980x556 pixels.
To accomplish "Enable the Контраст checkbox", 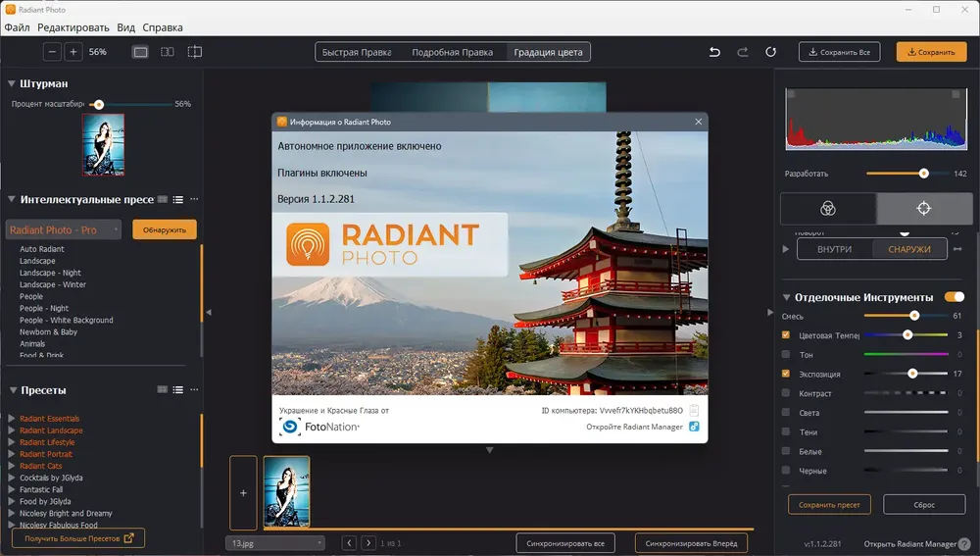I will [x=786, y=393].
